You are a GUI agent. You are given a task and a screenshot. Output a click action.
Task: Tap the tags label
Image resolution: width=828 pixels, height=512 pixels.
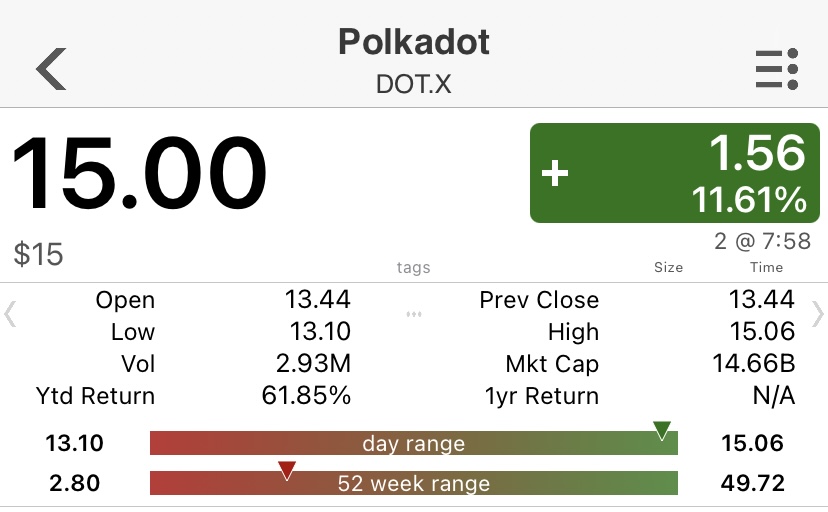click(413, 268)
